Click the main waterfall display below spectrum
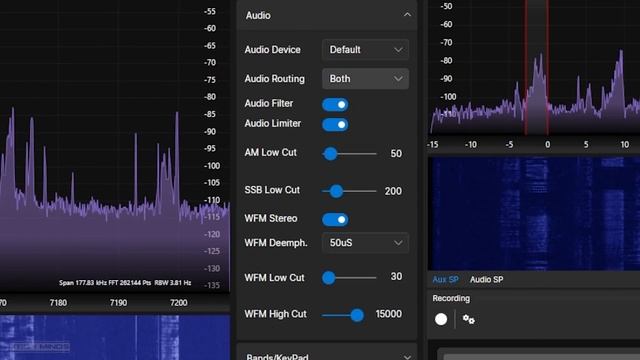The image size is (640, 360). coord(115,337)
